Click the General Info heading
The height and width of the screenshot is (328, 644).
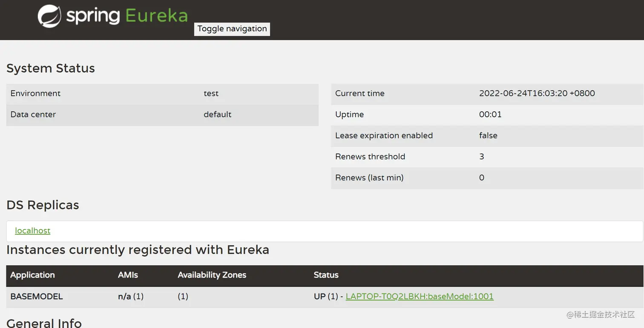pyautogui.click(x=44, y=323)
